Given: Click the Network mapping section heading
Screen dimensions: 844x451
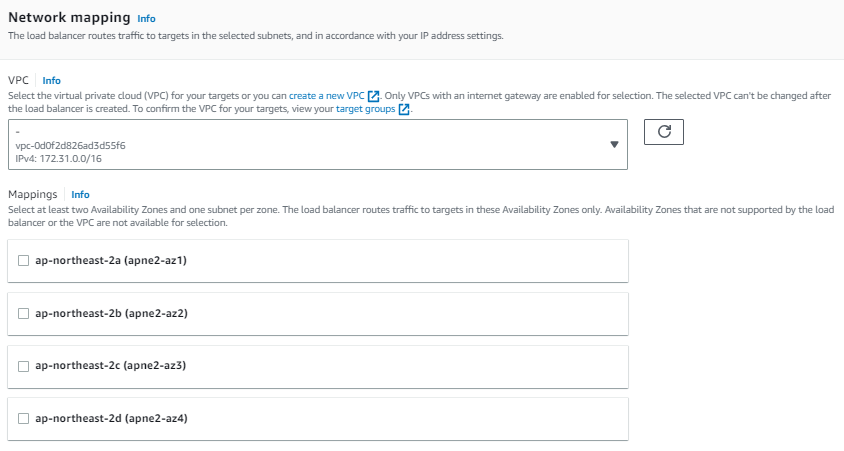Looking at the screenshot, I should (x=69, y=18).
